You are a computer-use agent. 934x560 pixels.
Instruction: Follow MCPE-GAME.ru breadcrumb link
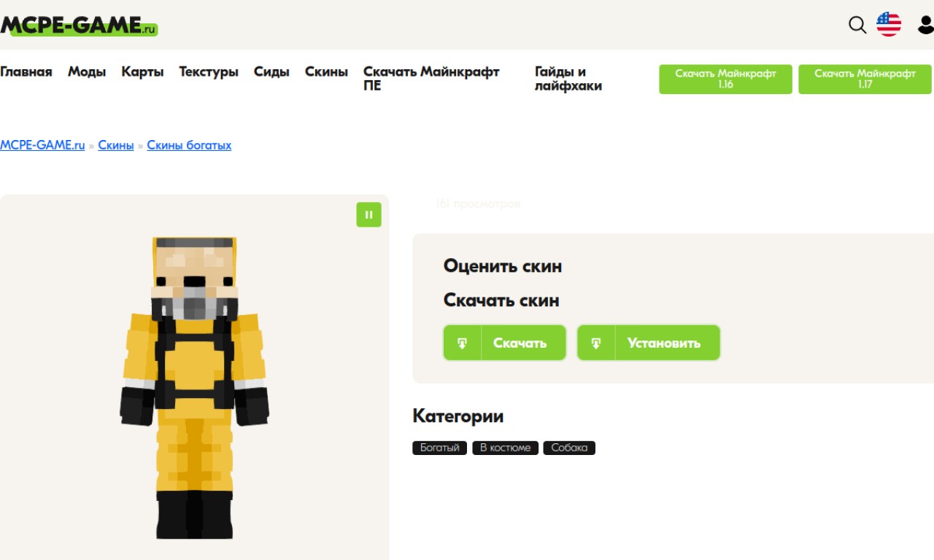(42, 145)
